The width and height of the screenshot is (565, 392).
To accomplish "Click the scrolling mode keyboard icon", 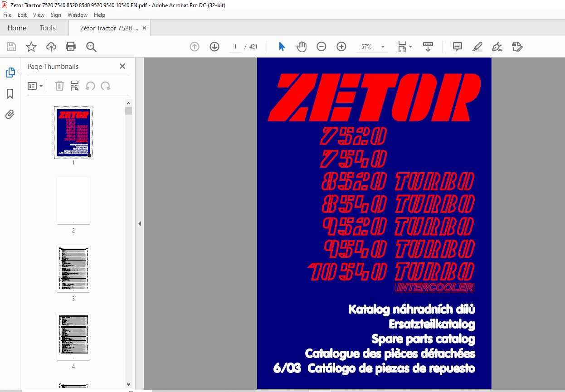I will pyautogui.click(x=428, y=47).
